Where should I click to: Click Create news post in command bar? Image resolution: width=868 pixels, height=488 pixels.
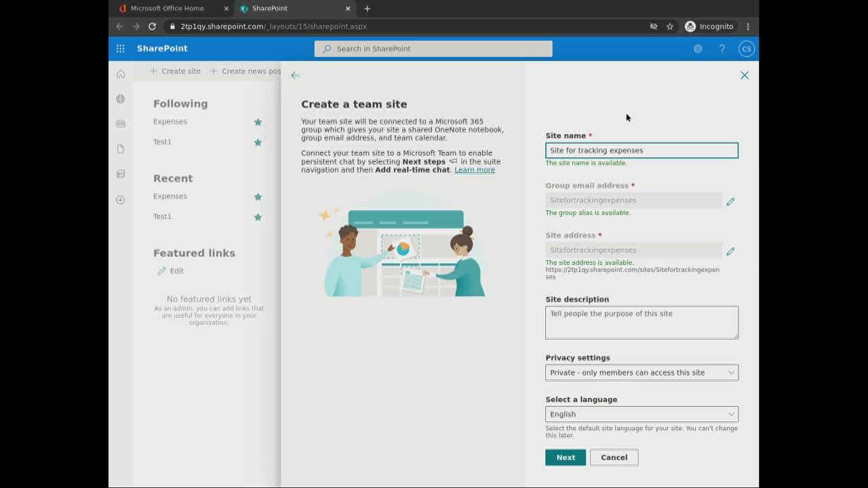click(245, 71)
